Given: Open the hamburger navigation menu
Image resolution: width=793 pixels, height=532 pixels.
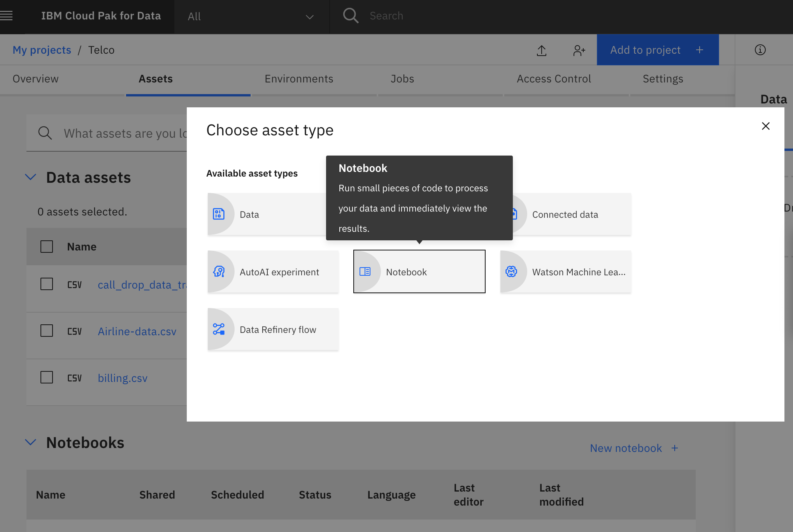Looking at the screenshot, I should [x=7, y=16].
